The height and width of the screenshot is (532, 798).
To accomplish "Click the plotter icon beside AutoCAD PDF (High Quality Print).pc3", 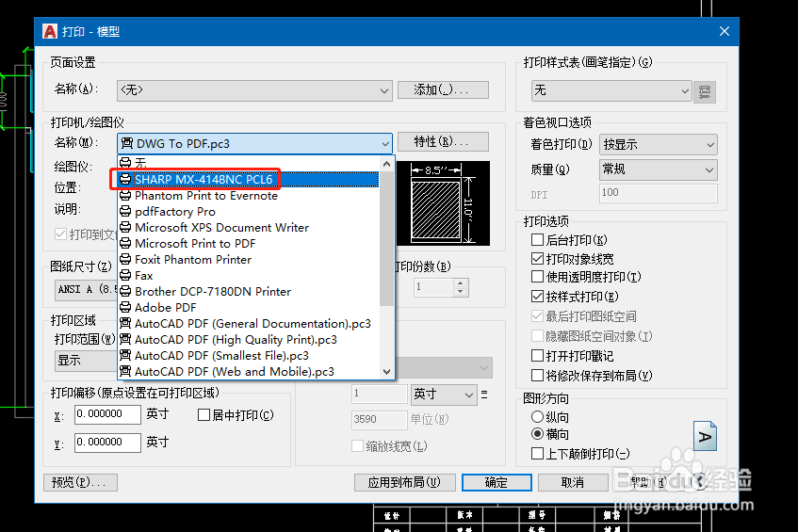I will click(x=125, y=340).
